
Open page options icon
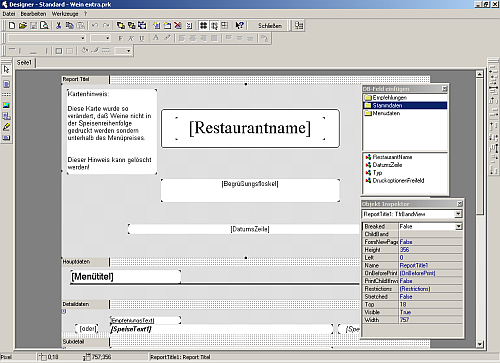tap(189, 25)
